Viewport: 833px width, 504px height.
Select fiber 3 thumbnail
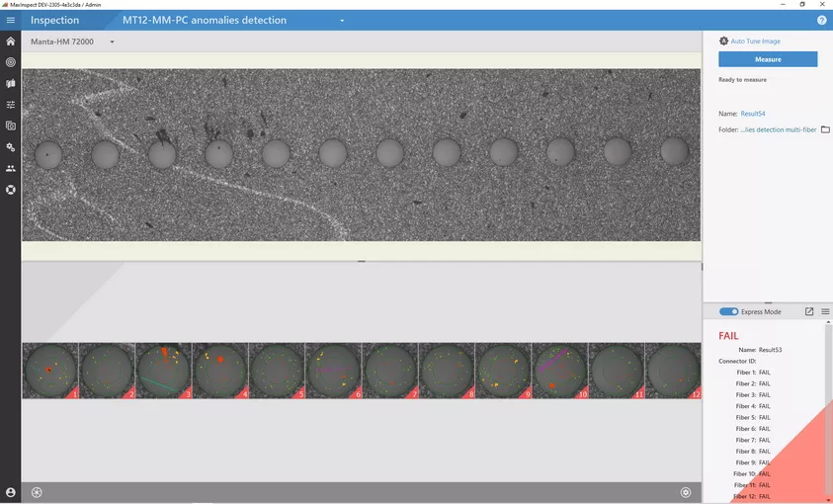click(163, 371)
